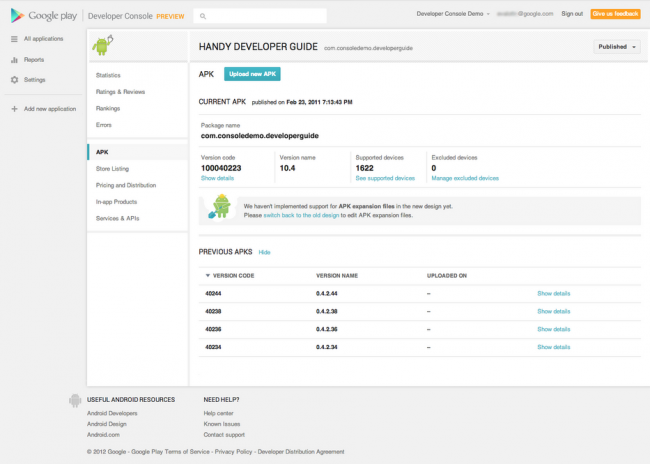Show details for version 40236

coord(553,329)
